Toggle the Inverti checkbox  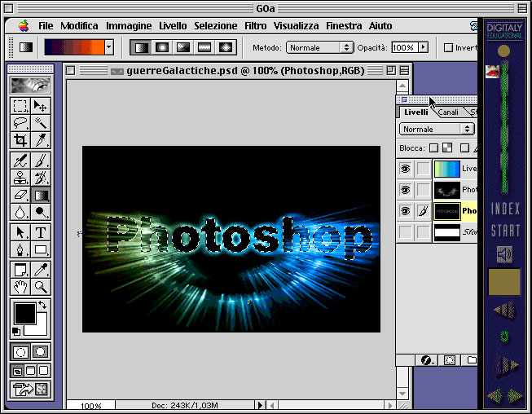448,47
